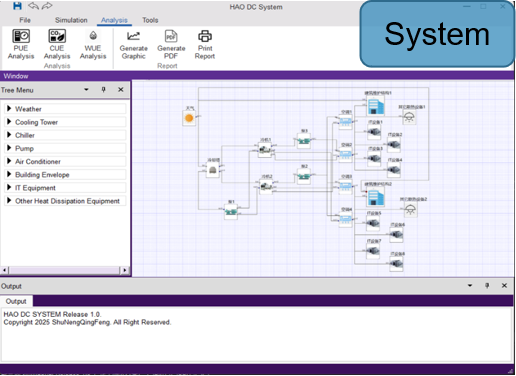
Task: Expand the IT Equipment tree node
Action: pyautogui.click(x=9, y=188)
